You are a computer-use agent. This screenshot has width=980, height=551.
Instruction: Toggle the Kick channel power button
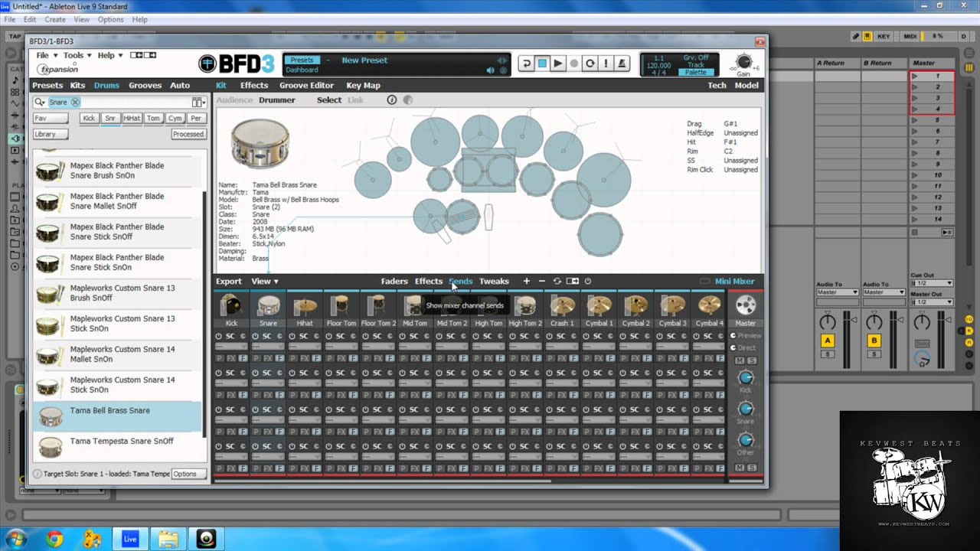click(219, 336)
